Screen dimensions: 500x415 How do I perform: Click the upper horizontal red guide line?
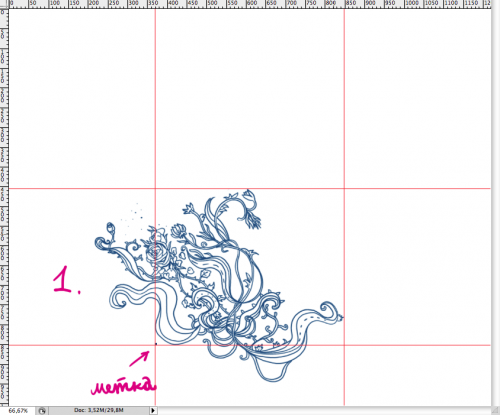[x=250, y=189]
